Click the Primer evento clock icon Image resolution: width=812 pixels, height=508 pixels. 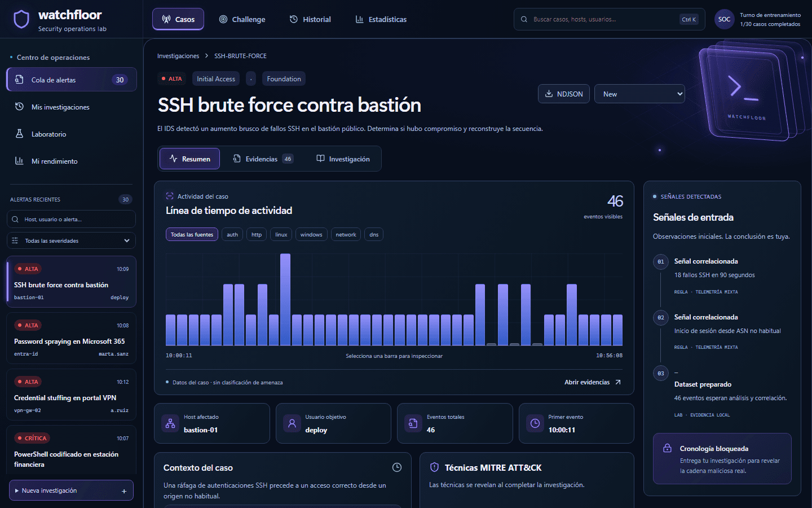pos(535,423)
